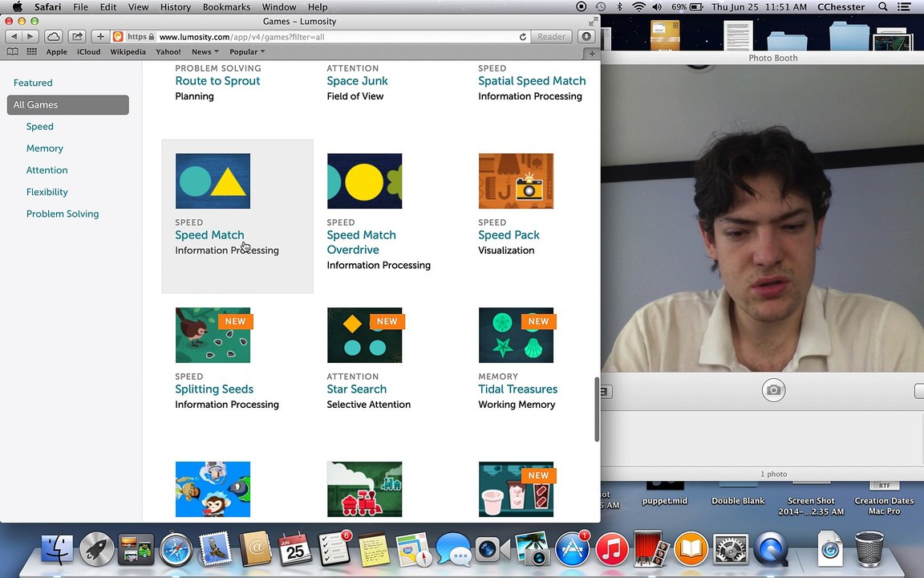
Task: Open Calendar icon showing 25
Action: click(x=294, y=548)
